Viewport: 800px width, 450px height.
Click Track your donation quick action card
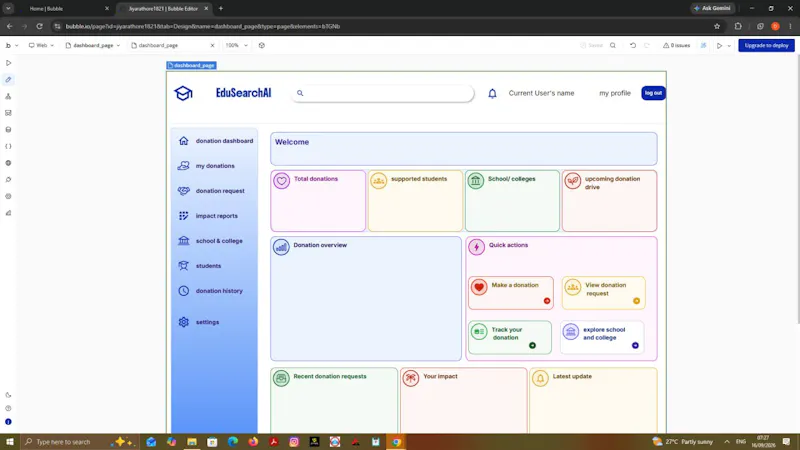tap(510, 337)
